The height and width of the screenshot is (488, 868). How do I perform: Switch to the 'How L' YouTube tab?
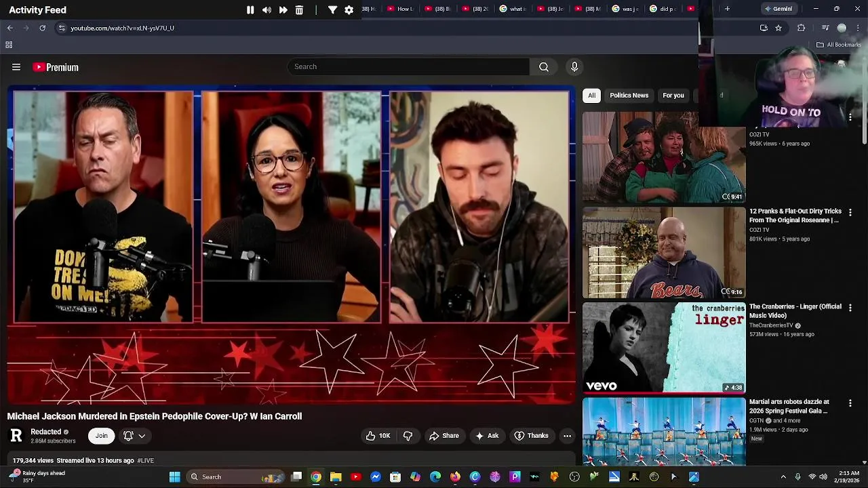pyautogui.click(x=401, y=9)
